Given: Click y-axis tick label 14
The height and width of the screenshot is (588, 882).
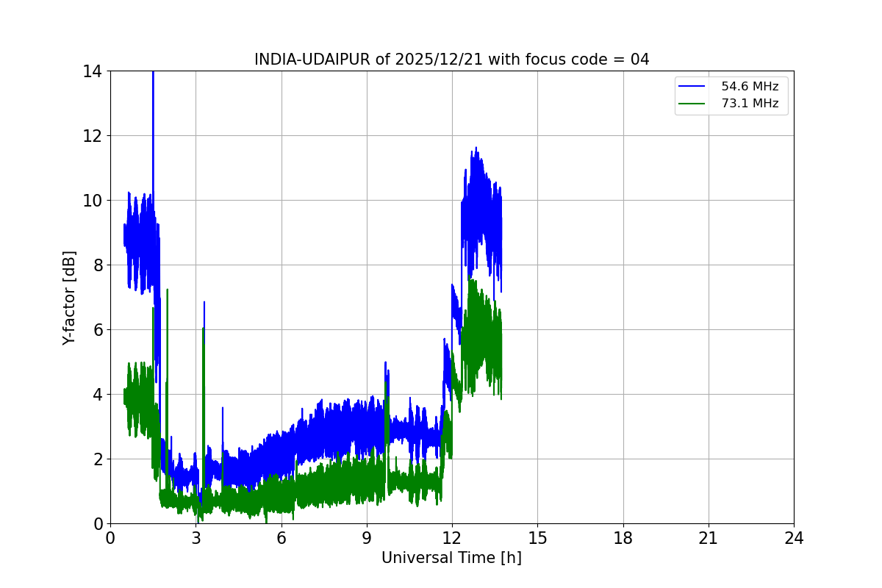Looking at the screenshot, I should point(92,71).
